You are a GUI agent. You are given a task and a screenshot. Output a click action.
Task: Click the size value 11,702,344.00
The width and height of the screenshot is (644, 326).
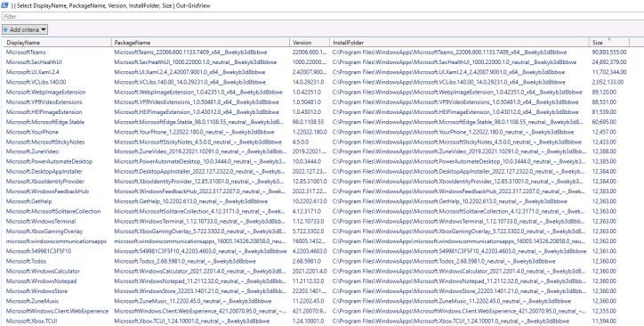coord(609,72)
